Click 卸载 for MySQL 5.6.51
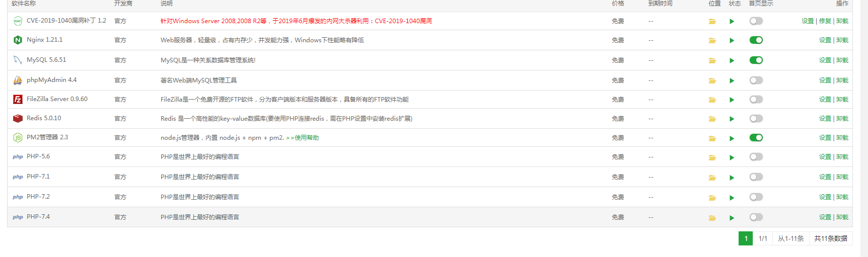The image size is (868, 257). point(842,60)
